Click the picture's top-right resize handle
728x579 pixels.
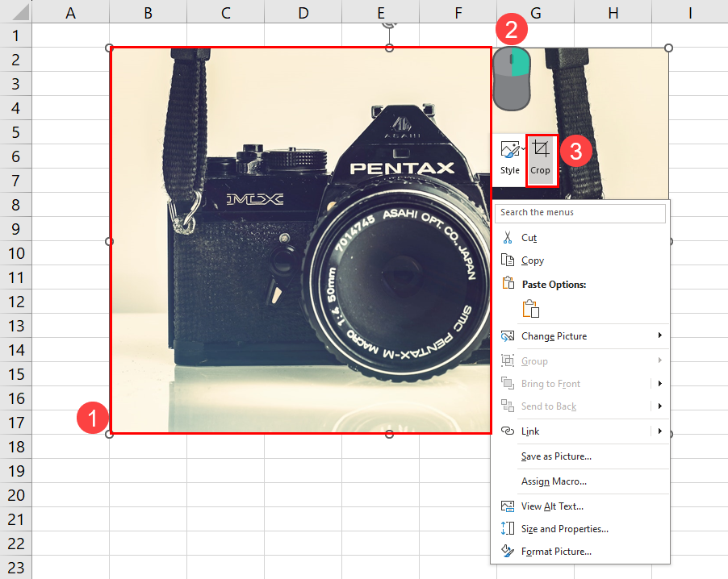pyautogui.click(x=668, y=48)
